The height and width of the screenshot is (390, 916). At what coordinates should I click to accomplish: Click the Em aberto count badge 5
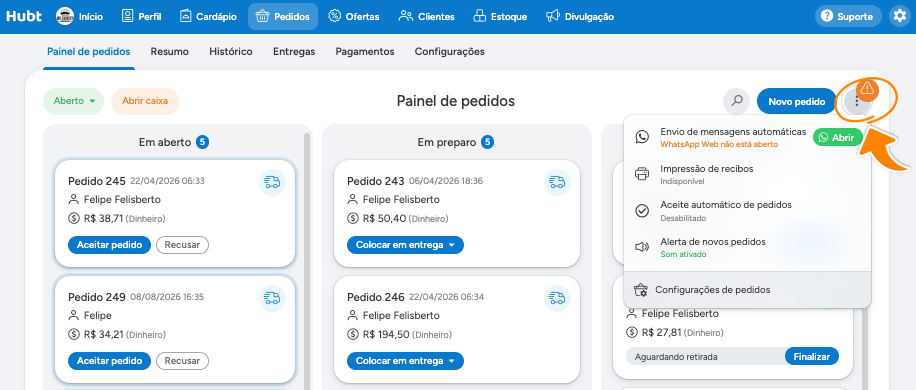pos(202,142)
